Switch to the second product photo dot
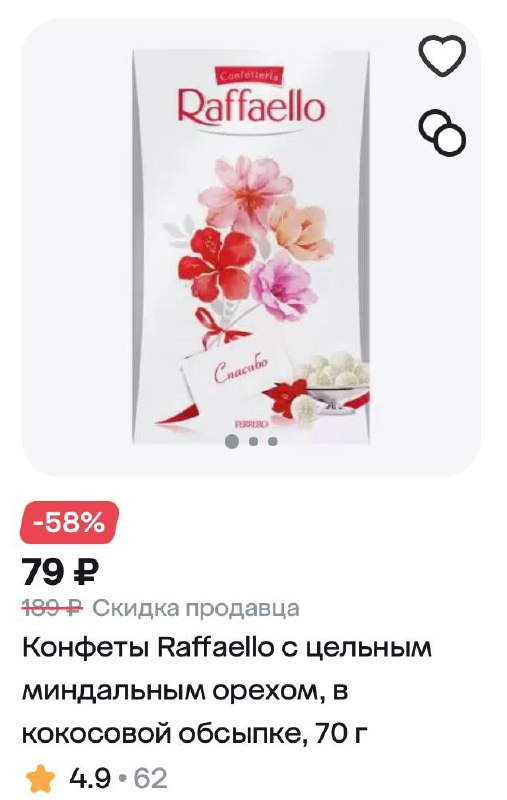 pos(254,441)
